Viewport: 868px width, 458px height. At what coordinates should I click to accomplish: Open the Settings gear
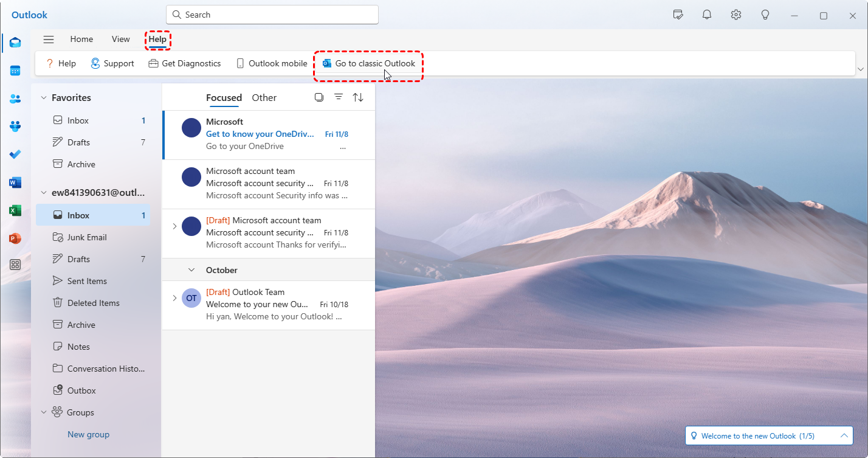pyautogui.click(x=736, y=15)
